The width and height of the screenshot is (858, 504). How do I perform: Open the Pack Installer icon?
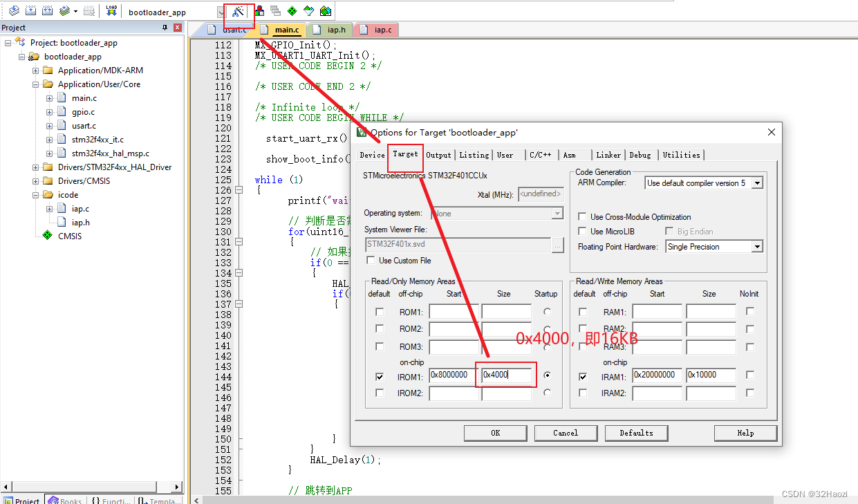tap(326, 12)
